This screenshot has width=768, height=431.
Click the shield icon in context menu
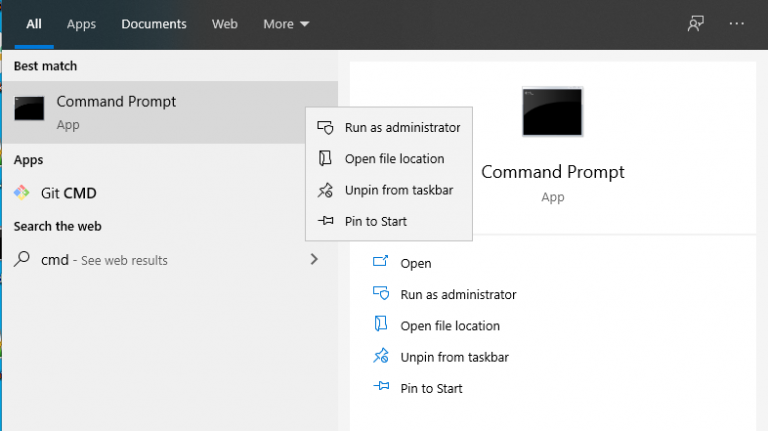[x=325, y=128]
